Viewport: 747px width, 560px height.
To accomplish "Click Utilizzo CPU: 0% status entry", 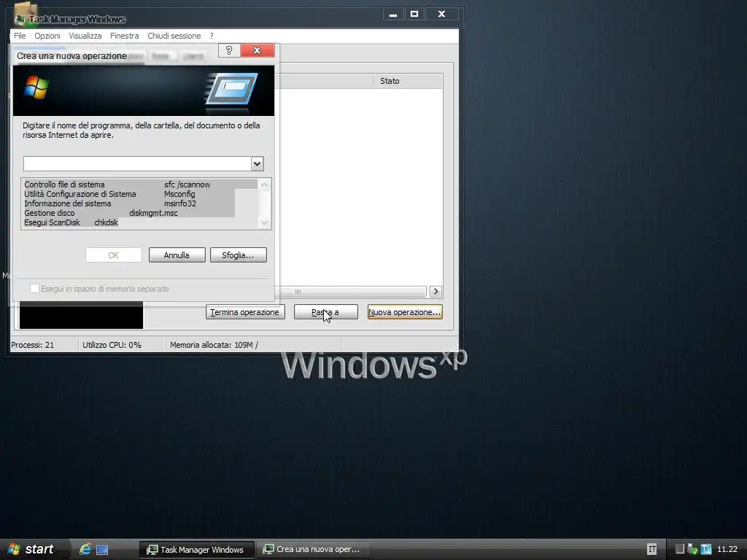I will pos(112,345).
